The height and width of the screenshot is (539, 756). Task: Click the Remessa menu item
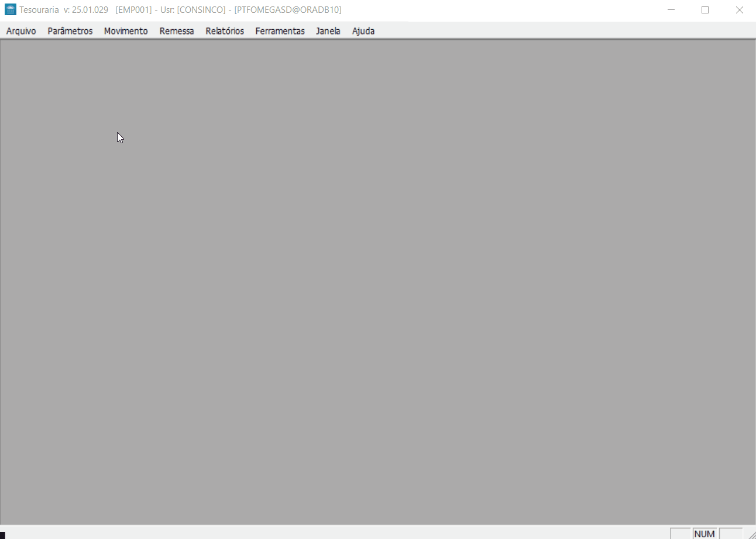[177, 31]
